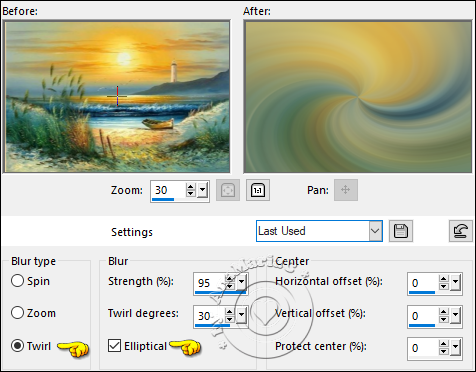Click the Pan navigate icon
The width and height of the screenshot is (476, 372).
(346, 190)
